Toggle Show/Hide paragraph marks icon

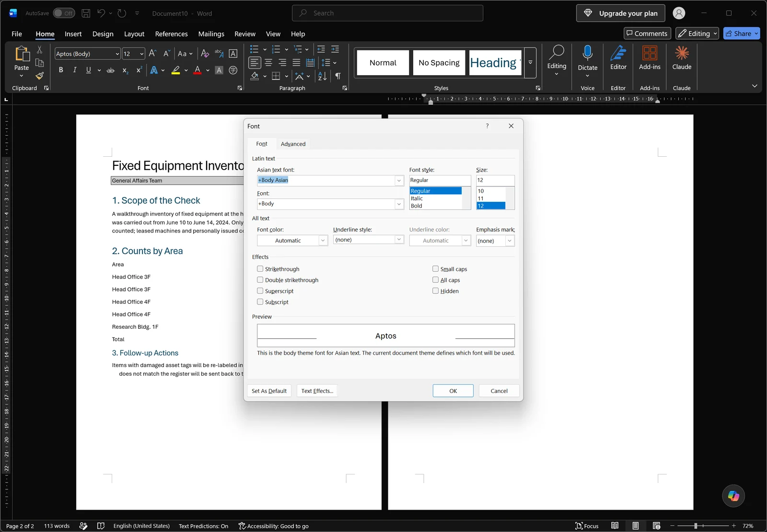(338, 76)
